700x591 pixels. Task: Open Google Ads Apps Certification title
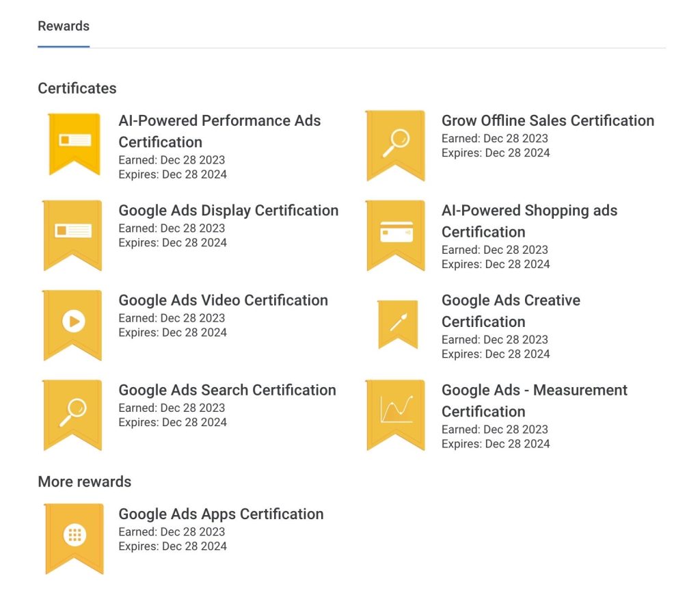click(221, 514)
